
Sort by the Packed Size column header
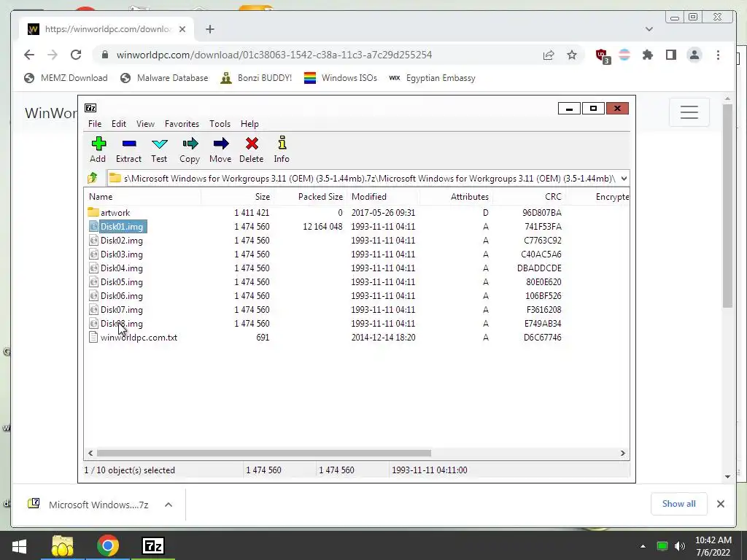(x=320, y=197)
